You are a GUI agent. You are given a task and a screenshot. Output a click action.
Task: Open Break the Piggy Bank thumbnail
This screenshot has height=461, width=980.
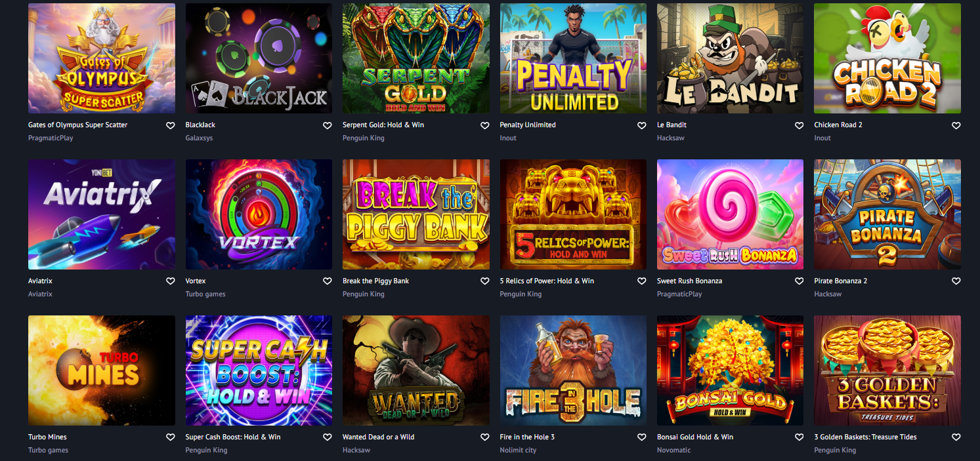point(416,214)
